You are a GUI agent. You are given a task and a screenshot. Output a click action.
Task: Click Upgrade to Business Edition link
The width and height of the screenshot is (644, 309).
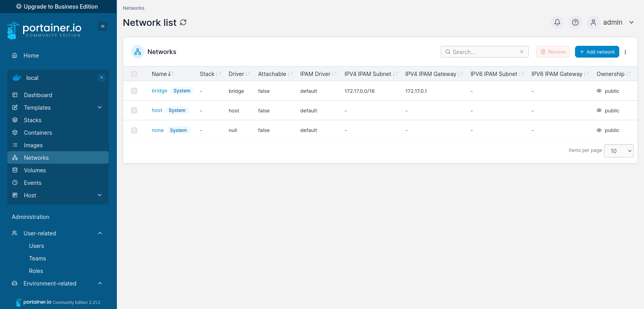[57, 7]
